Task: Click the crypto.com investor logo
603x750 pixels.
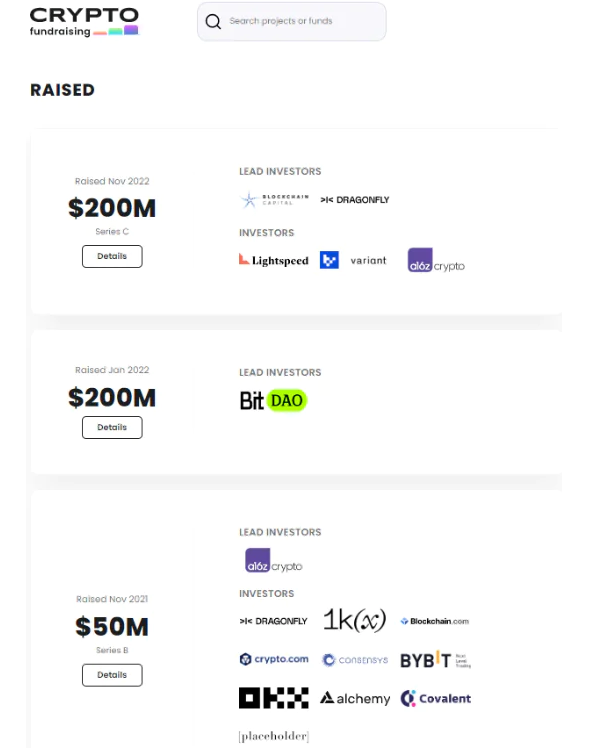Action: coord(274,659)
